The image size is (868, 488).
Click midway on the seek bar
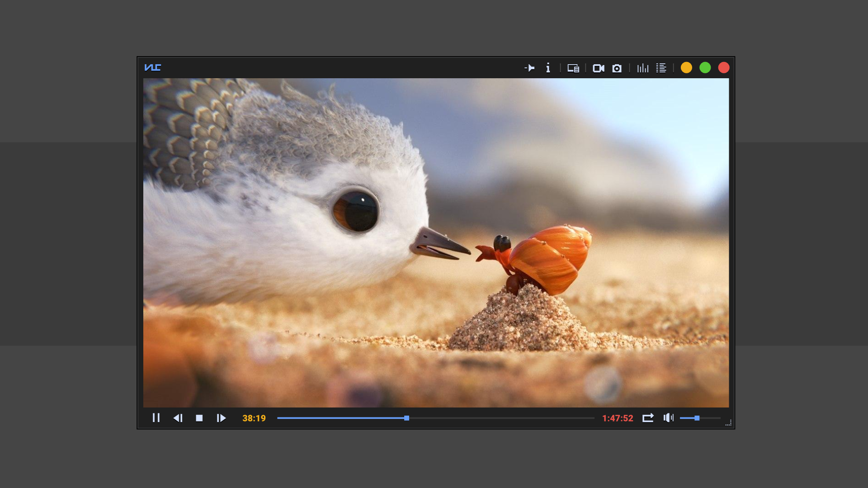[x=439, y=418]
